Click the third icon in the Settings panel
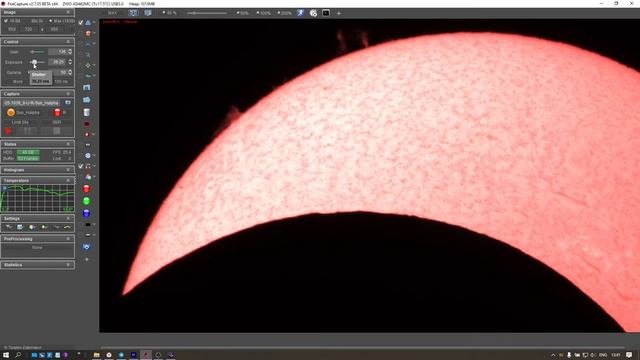Screen dimensions: 640x360 [x=32, y=227]
